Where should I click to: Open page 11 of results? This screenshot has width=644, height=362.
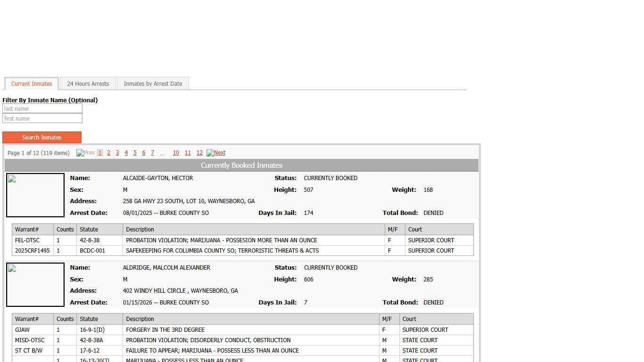click(188, 153)
